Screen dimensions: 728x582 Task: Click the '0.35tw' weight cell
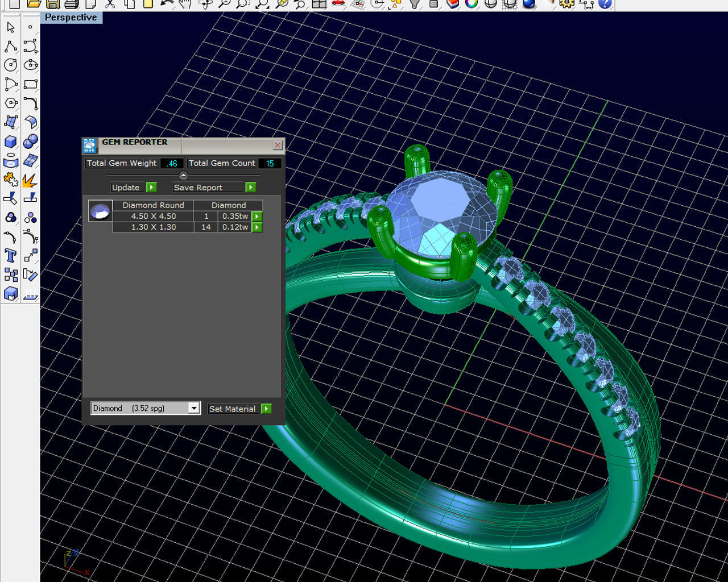[x=235, y=217]
